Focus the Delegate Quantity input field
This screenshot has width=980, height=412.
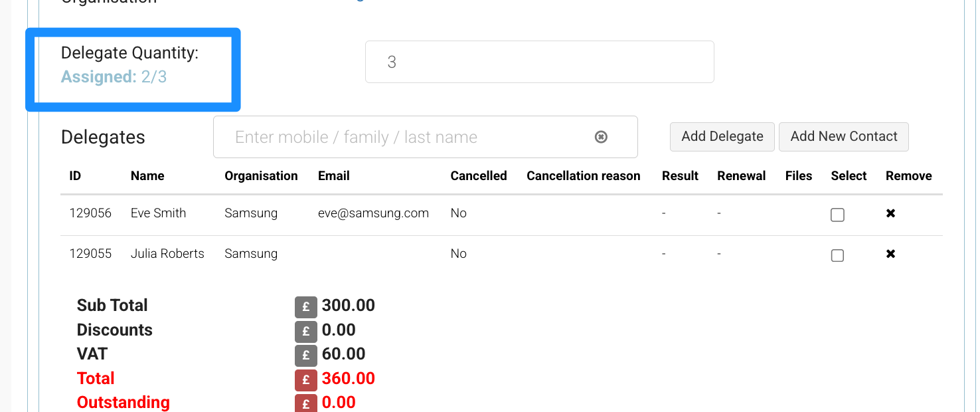[539, 62]
